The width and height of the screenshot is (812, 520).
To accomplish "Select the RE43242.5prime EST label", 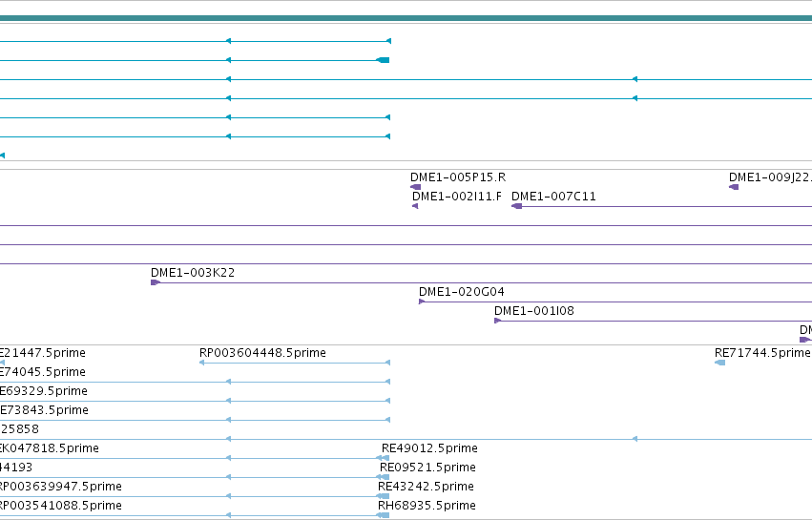I will pos(426,487).
